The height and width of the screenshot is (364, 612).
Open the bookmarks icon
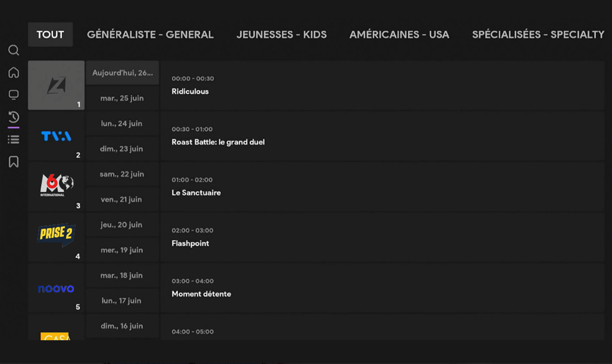pyautogui.click(x=14, y=162)
